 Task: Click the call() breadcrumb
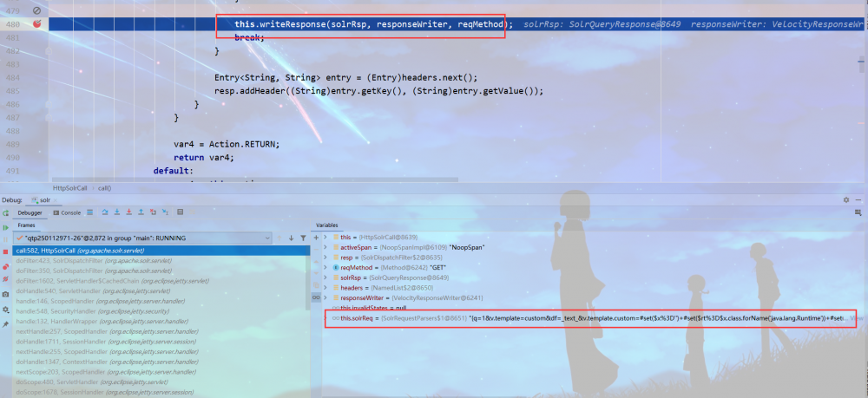tap(105, 188)
